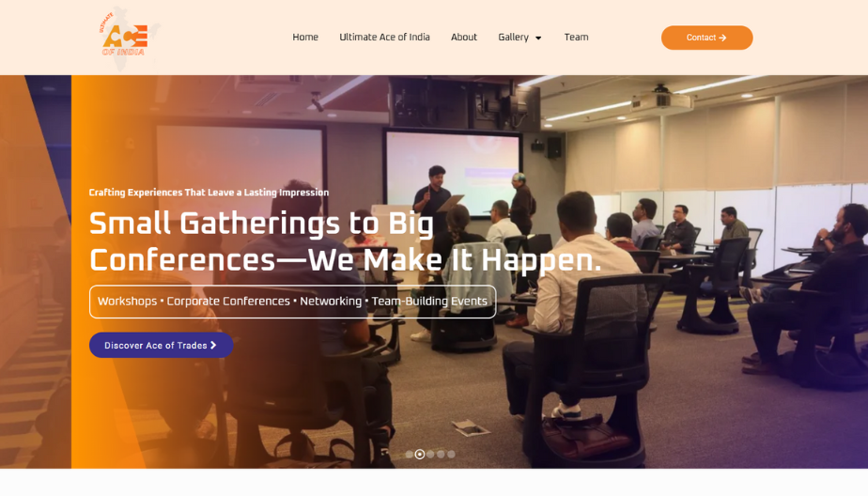Click the orange Contact button
868x496 pixels.
tap(706, 38)
